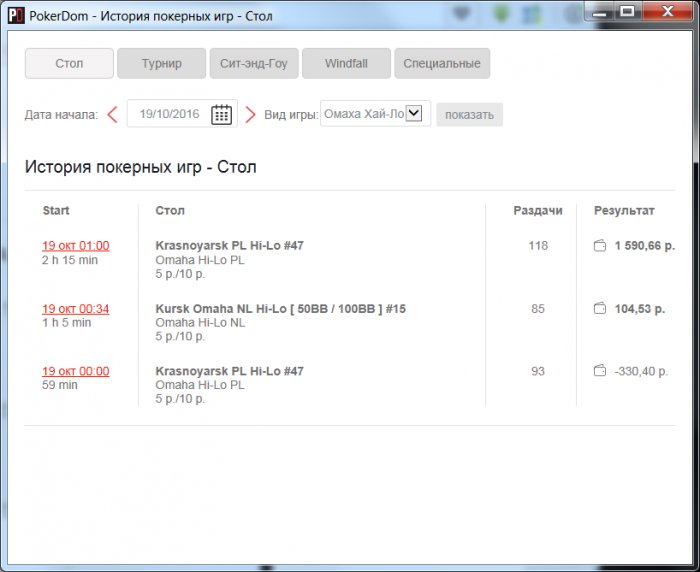Click wallet icon beside 1 590,66 р.
700x572 pixels.
point(600,246)
